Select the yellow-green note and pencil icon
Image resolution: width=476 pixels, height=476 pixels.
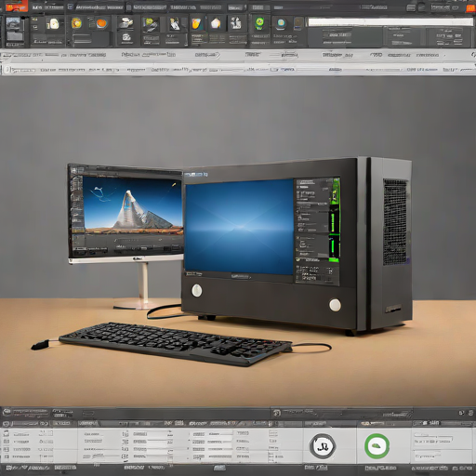151,24
